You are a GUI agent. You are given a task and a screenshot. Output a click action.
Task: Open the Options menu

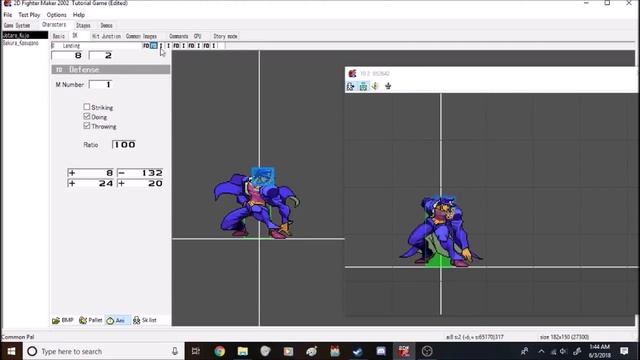(56, 15)
